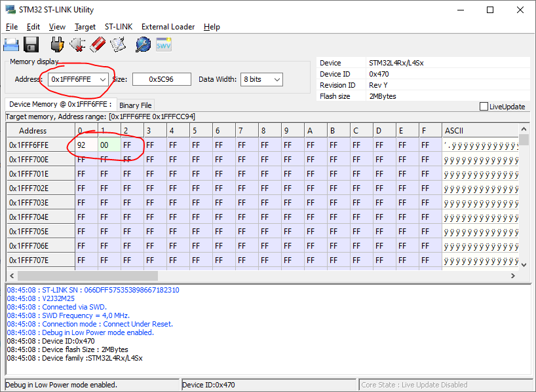Click the Address column header
Screen dimensions: 536x392
coord(41,131)
